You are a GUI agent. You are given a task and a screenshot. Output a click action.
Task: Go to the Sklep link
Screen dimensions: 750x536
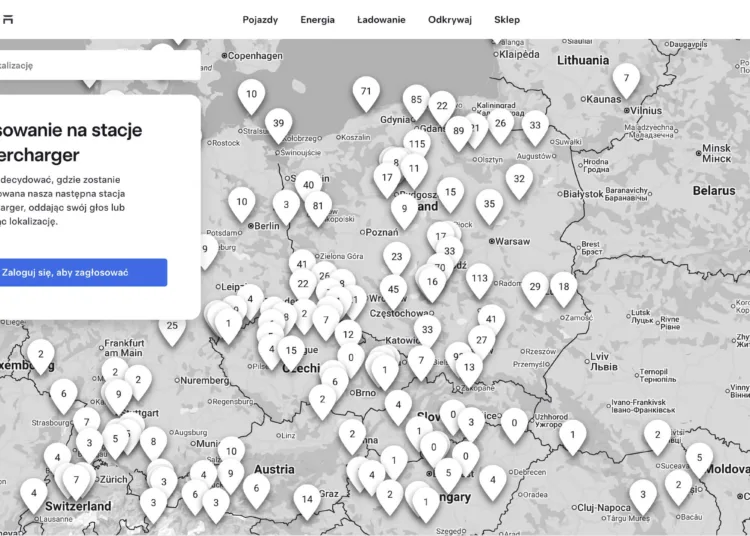tap(507, 20)
